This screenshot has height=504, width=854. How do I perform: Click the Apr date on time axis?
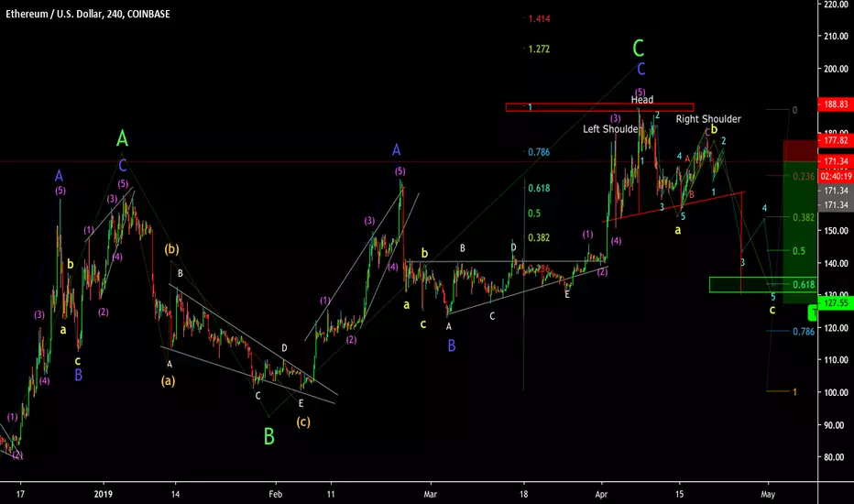tap(601, 494)
